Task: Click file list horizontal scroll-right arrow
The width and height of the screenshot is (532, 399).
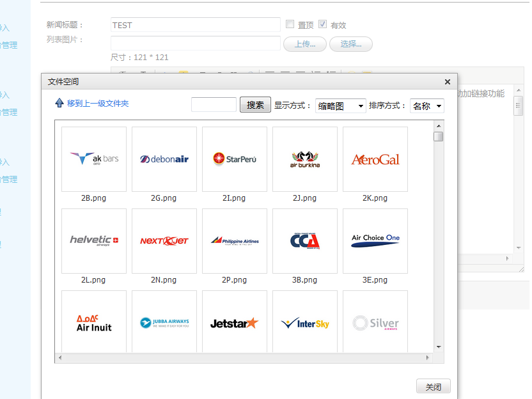Action: point(428,357)
